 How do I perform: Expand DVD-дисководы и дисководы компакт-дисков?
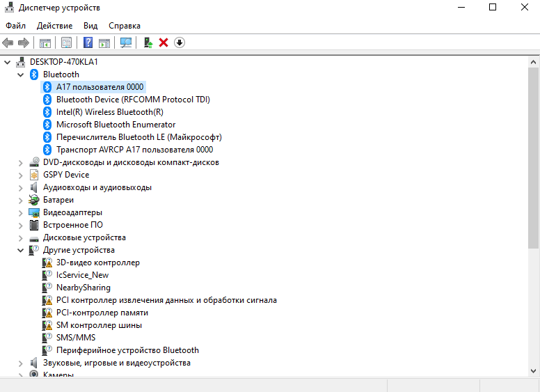coord(21,163)
